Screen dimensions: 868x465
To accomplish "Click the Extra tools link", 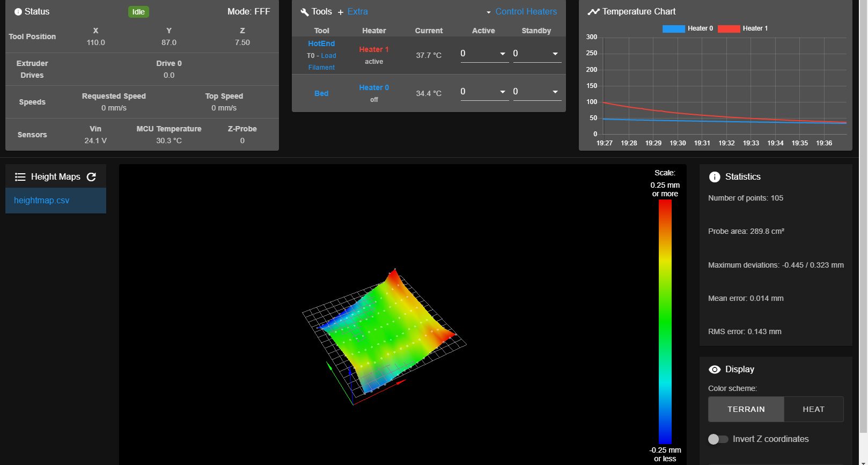I will tap(358, 12).
